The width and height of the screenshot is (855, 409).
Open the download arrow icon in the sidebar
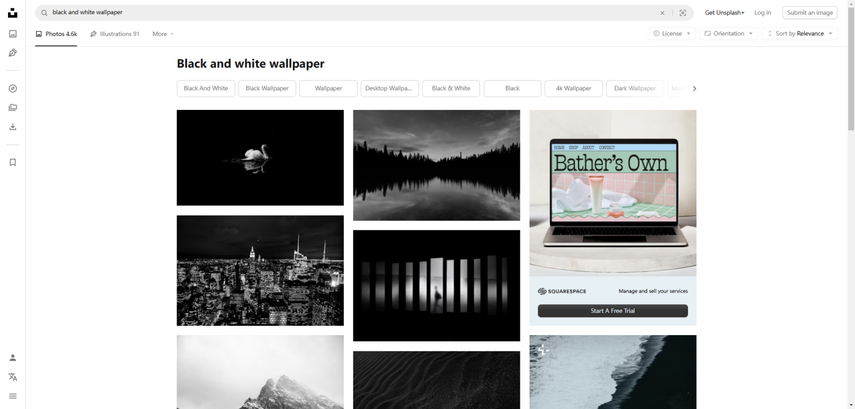click(x=13, y=127)
